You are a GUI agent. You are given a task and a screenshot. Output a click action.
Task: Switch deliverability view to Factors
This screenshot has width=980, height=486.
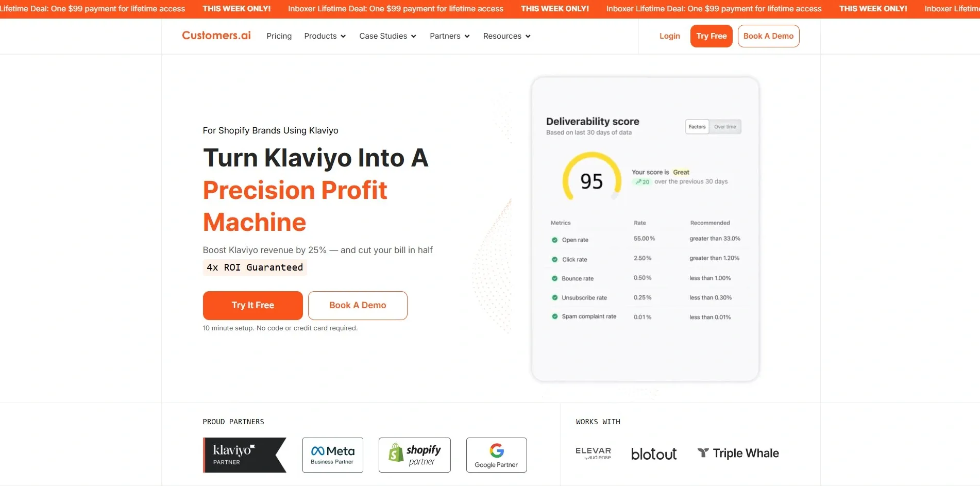point(697,127)
